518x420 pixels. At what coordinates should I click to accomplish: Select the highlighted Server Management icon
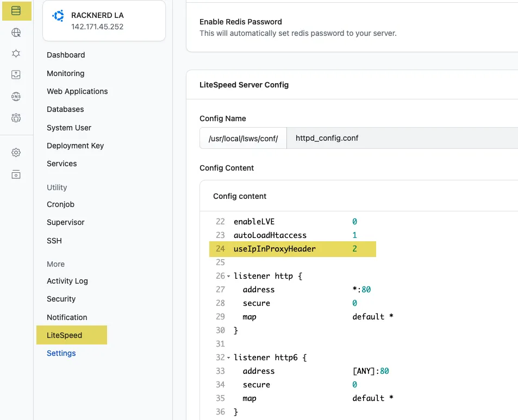16,10
